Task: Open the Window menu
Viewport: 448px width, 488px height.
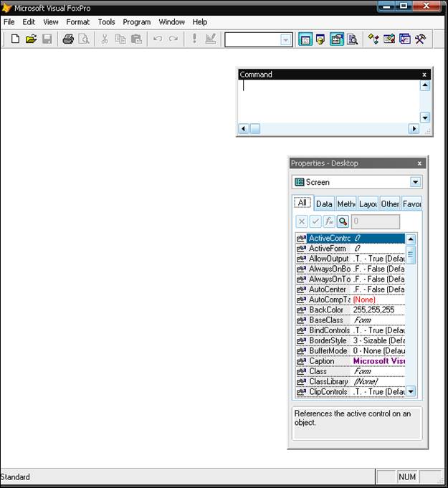Action: [171, 22]
